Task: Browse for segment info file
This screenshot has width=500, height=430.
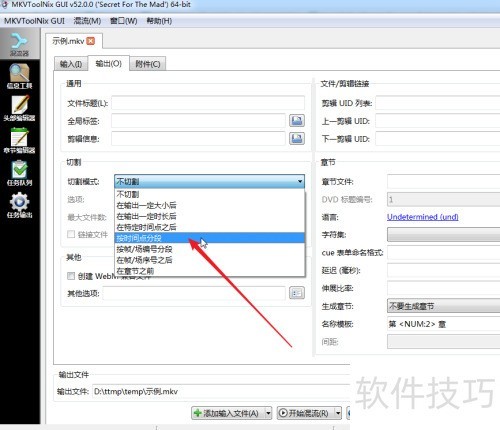Action: pyautogui.click(x=297, y=138)
